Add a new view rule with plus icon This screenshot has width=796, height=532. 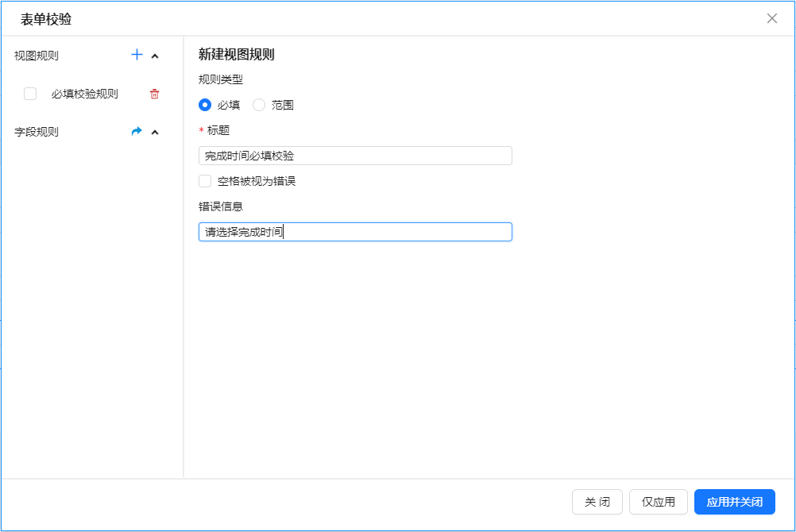click(137, 56)
